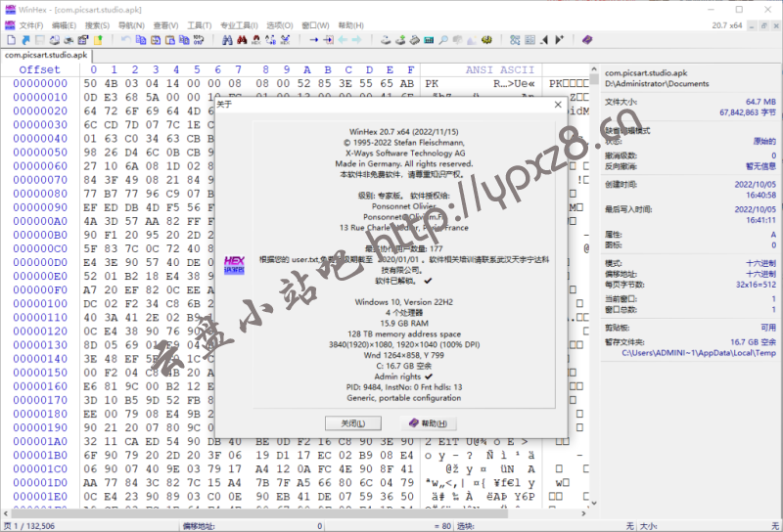Click the 20.7 x64 version label
The image size is (783, 532).
coord(727,25)
